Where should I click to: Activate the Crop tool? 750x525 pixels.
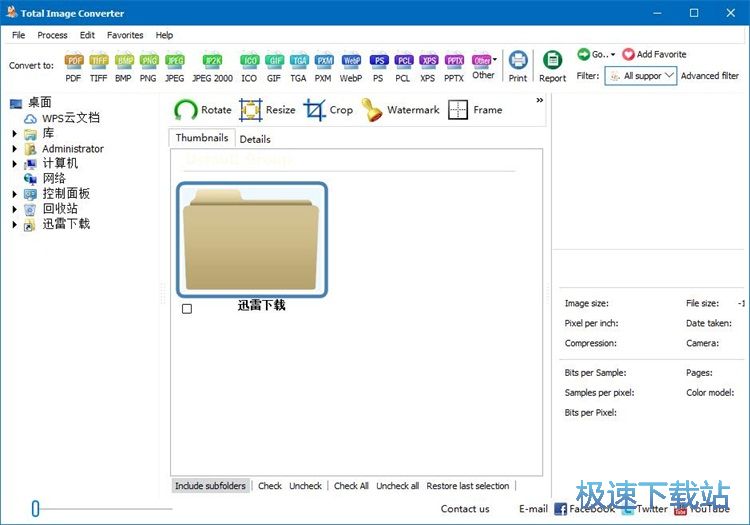pos(329,110)
